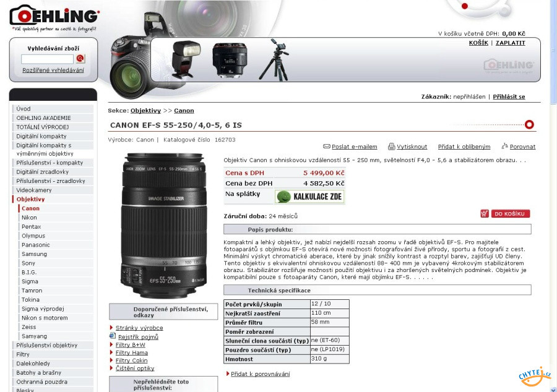Viewport: 557px width, 392px height.
Task: Select B.I.G. submenu item
Action: click(x=56, y=273)
